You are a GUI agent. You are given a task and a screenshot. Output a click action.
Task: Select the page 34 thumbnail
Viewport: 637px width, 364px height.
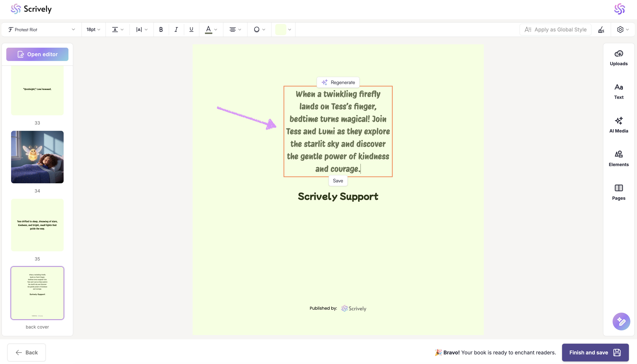37,157
